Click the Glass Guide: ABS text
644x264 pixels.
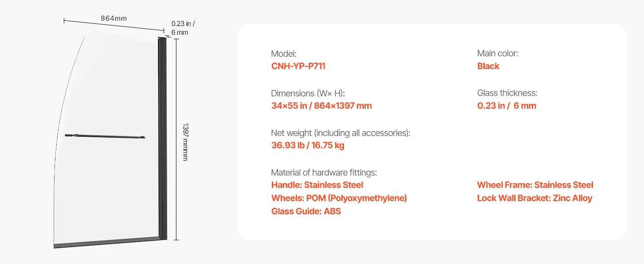306,212
